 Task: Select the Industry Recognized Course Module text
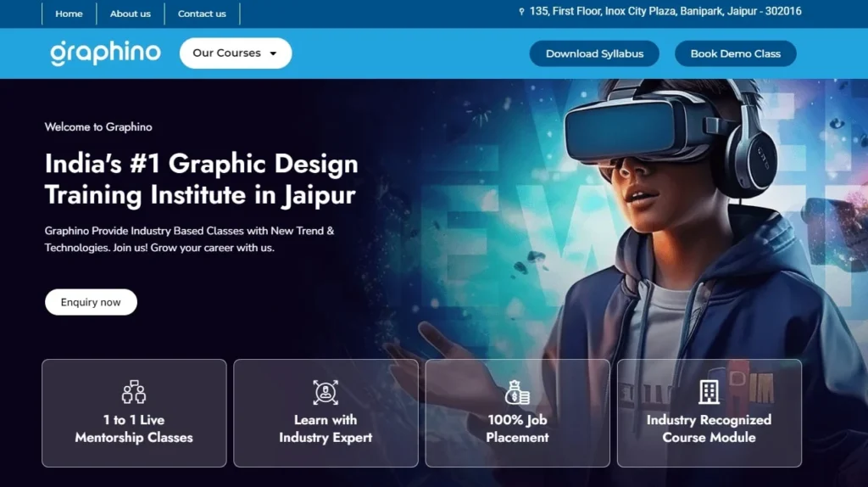709,428
